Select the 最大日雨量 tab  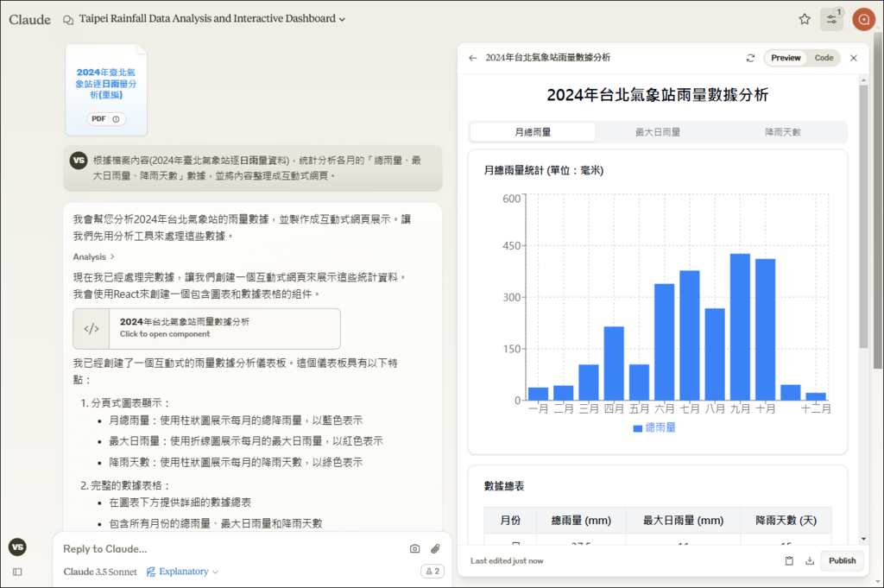(658, 132)
